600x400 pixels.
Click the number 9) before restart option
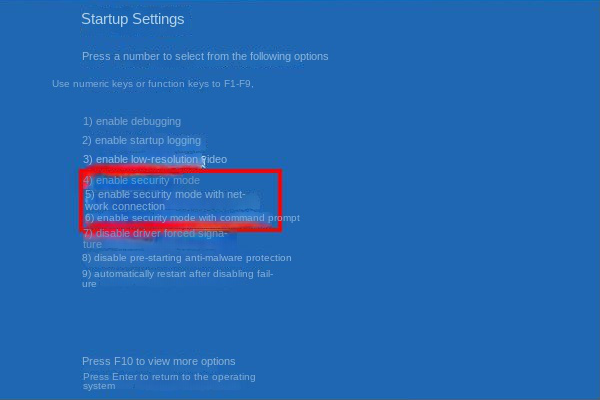[86, 274]
